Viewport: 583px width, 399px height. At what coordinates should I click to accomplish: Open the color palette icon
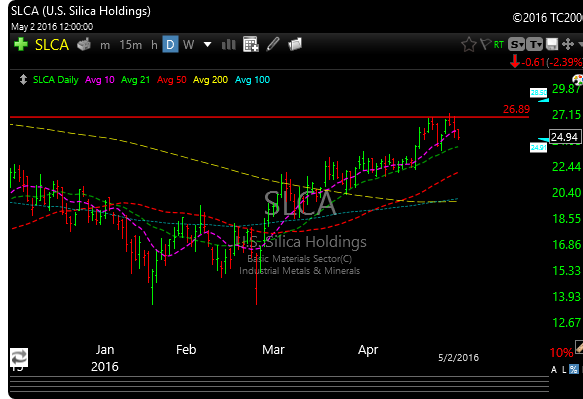(578, 79)
